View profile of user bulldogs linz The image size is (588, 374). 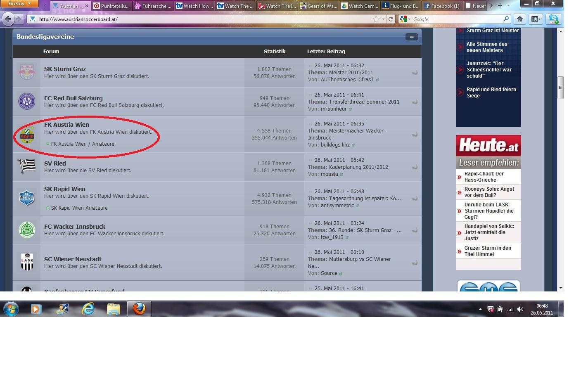[x=335, y=145]
